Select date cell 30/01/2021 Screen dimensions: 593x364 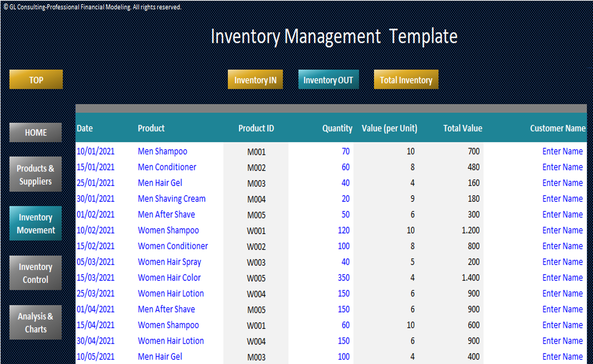(96, 199)
